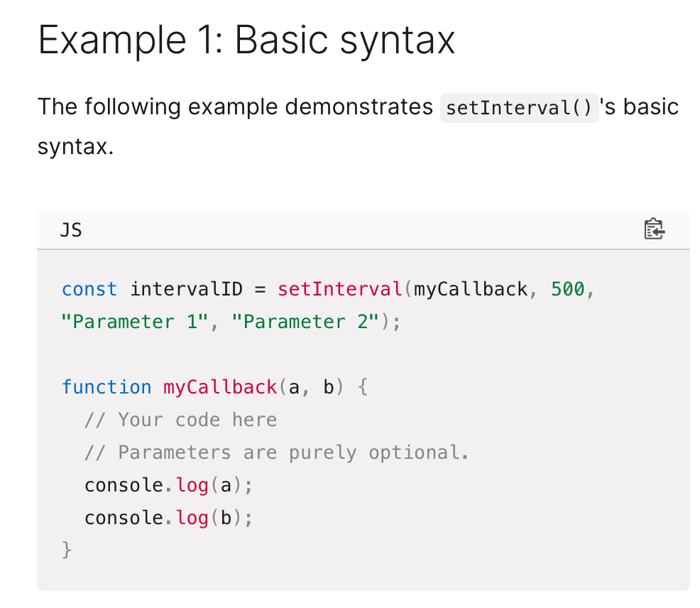Click the word "syntax." ending the paragraph

(75, 148)
